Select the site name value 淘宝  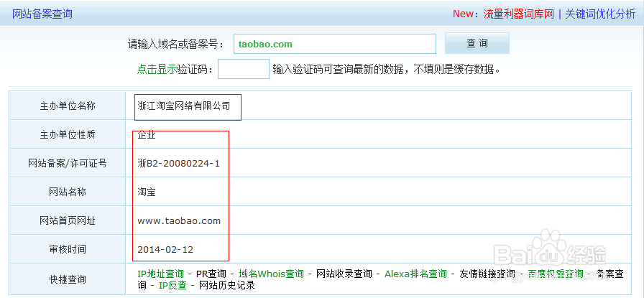[x=147, y=192]
